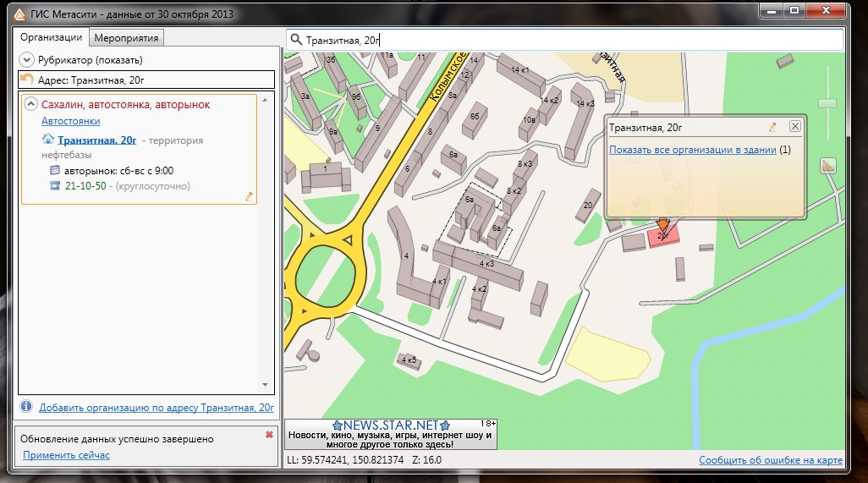Click the blue info icon near add organization

click(x=26, y=407)
